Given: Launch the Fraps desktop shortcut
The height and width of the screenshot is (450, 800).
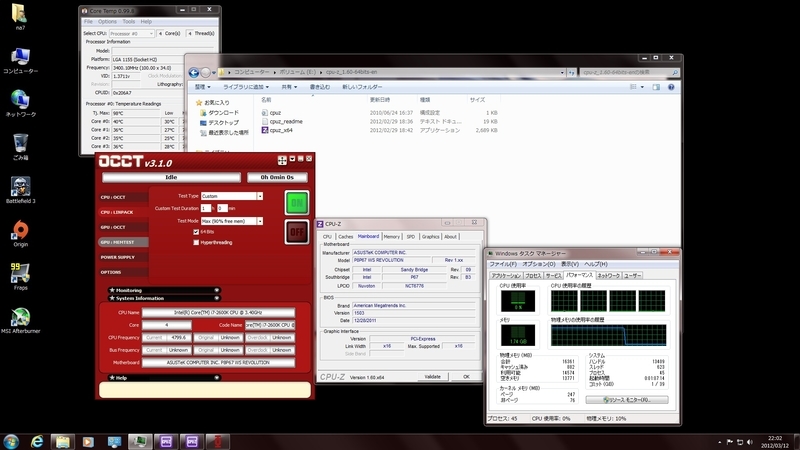Looking at the screenshot, I should (20, 277).
